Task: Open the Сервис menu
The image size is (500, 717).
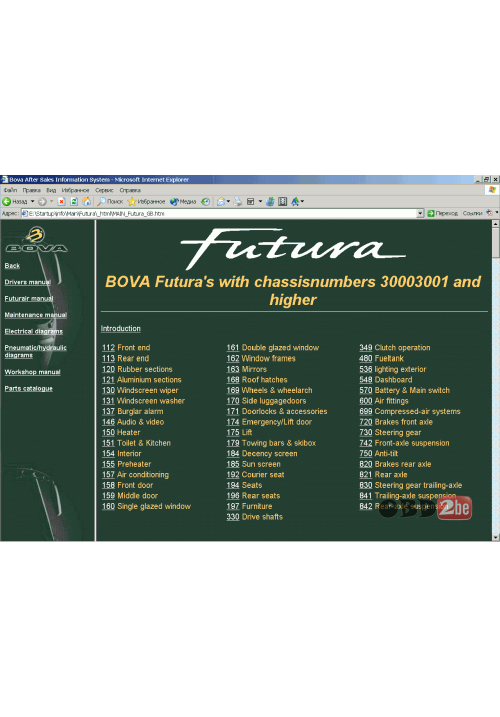Action: pyautogui.click(x=104, y=190)
